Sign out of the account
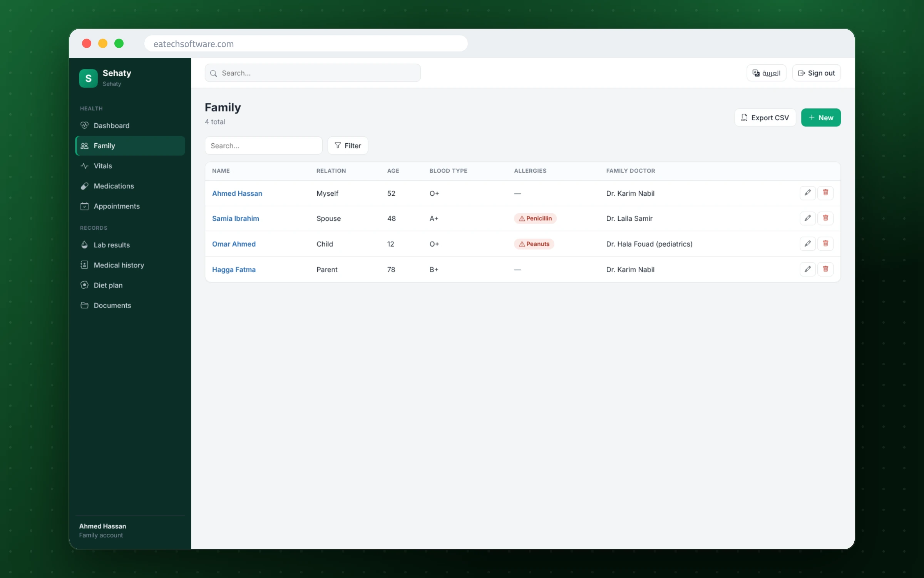Viewport: 924px width, 578px height. [x=816, y=73]
